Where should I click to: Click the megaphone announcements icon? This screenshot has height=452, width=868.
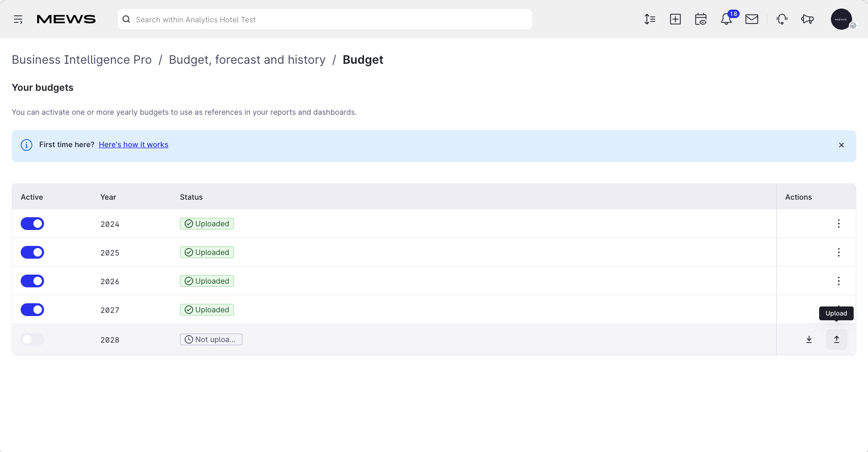click(808, 19)
